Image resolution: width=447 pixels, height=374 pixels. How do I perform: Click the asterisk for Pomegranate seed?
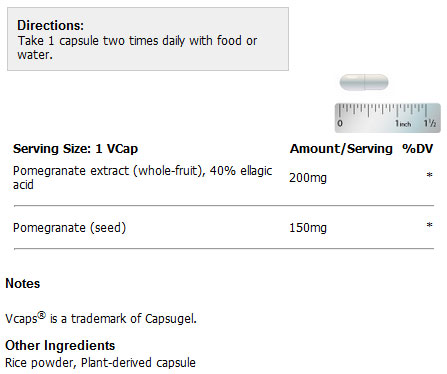tap(429, 225)
